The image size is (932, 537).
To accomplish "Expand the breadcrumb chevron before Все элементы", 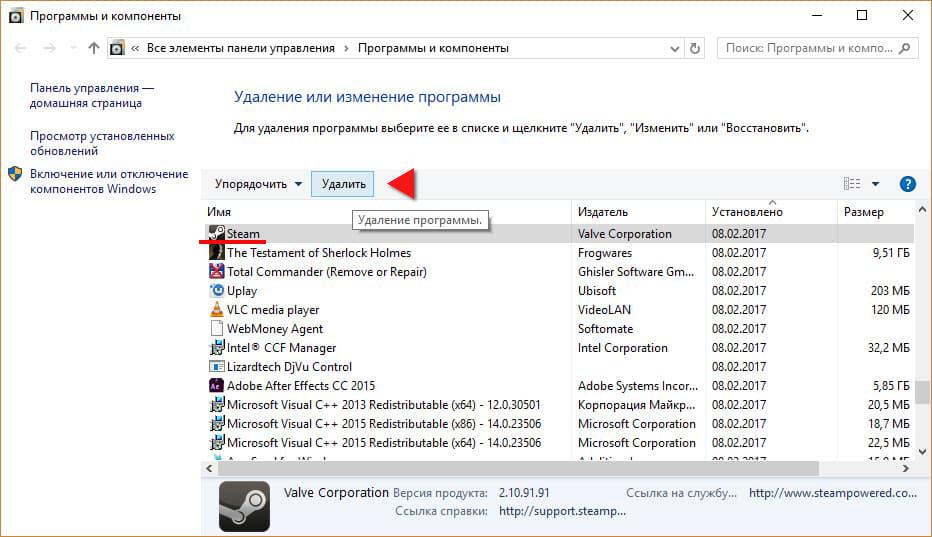I will click(135, 48).
